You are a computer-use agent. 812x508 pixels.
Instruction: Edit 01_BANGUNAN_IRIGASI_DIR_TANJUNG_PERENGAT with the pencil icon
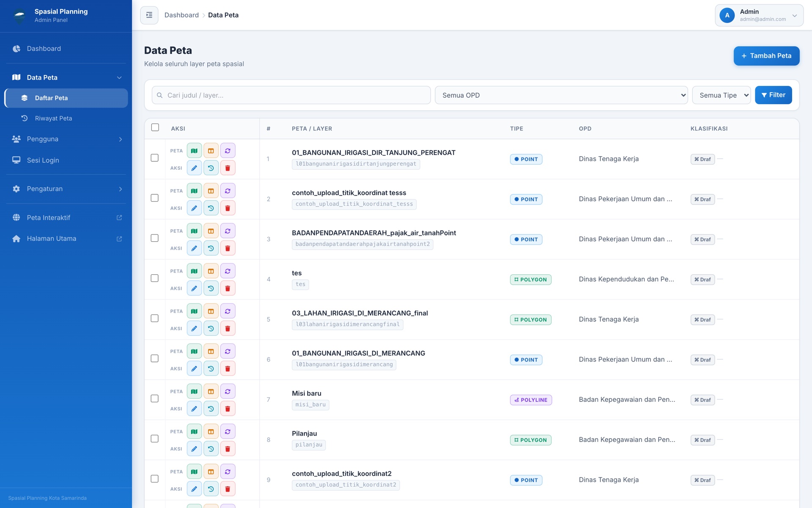click(x=194, y=168)
